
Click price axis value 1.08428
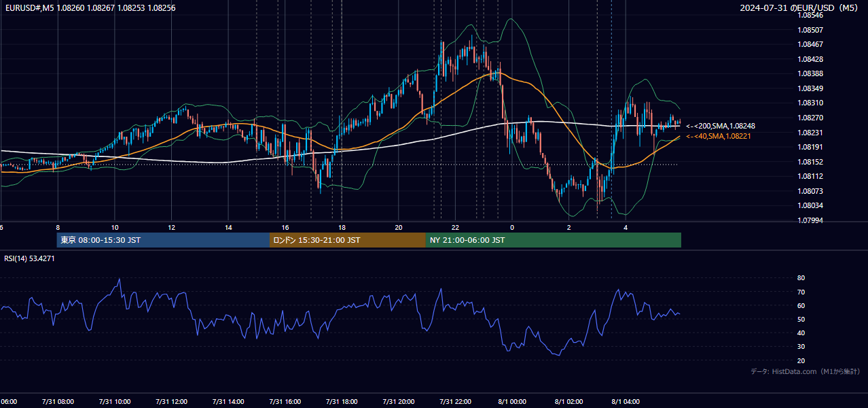(810, 59)
